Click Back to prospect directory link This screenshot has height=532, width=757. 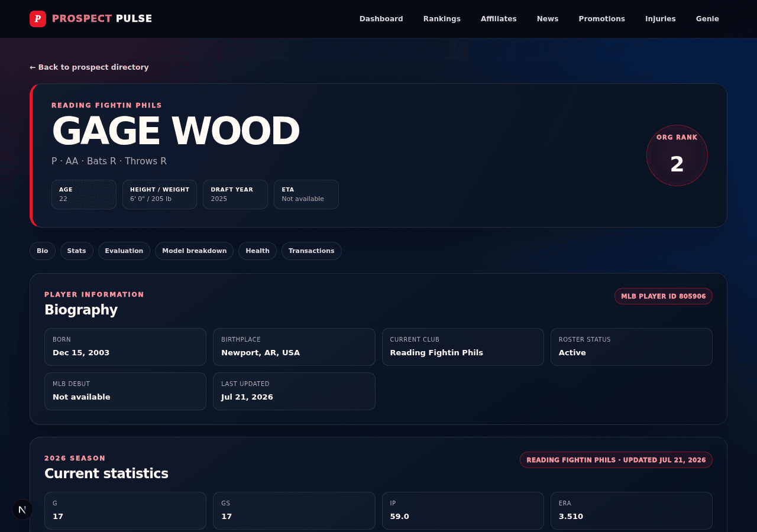click(89, 67)
